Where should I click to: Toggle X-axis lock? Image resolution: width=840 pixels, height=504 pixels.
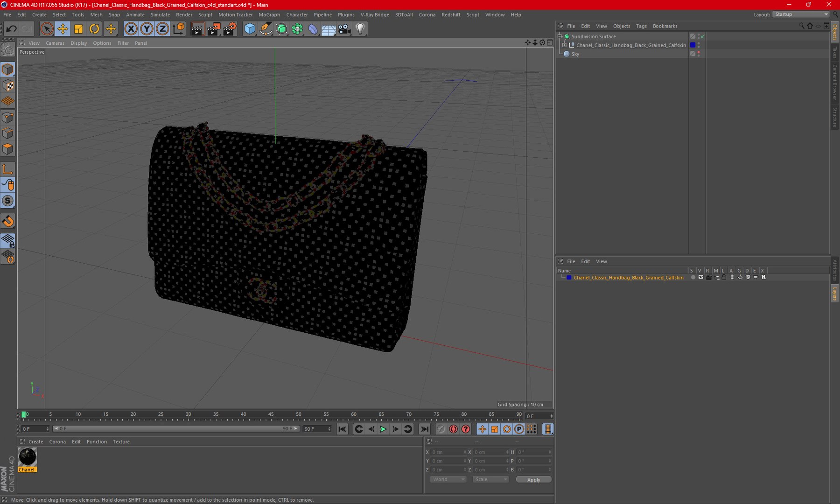coord(131,29)
